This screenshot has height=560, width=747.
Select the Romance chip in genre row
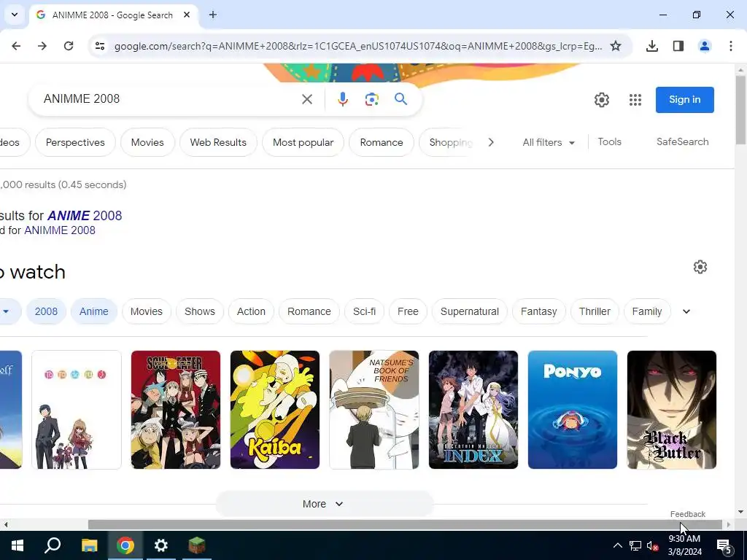[x=309, y=311]
